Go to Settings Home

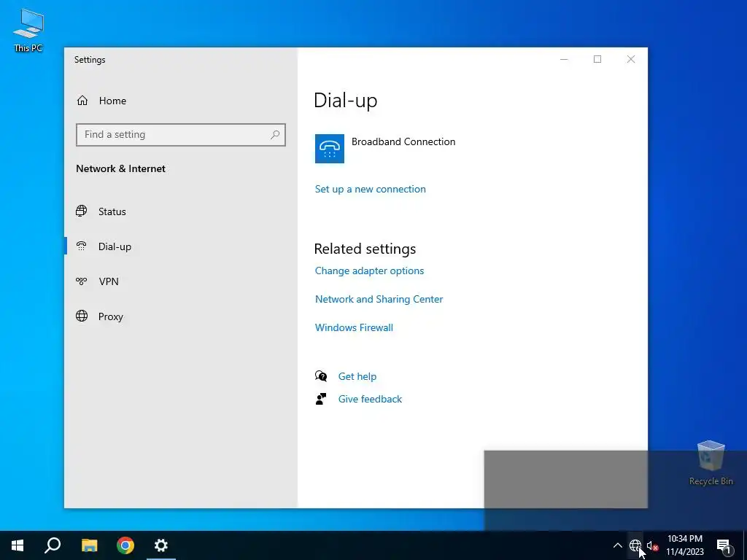[112, 101]
